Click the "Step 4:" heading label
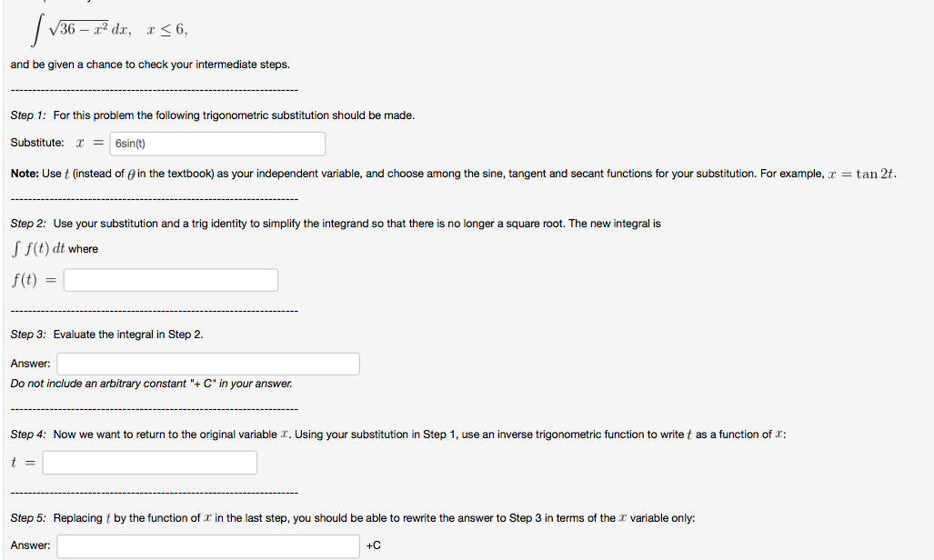 coord(28,435)
